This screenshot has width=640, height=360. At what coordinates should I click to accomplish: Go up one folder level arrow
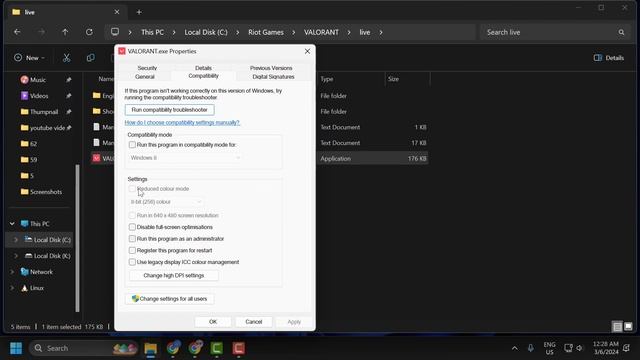(65, 32)
